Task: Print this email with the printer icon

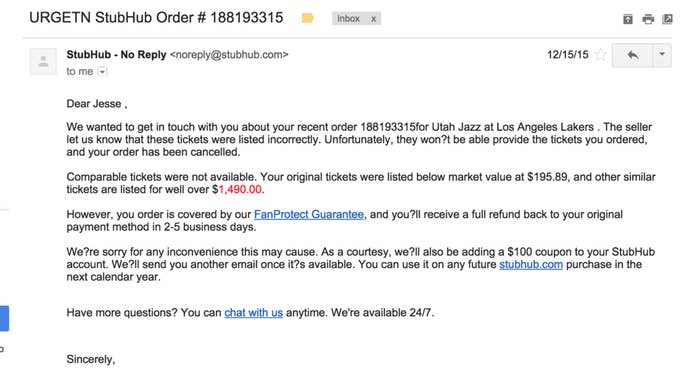Action: [x=648, y=19]
